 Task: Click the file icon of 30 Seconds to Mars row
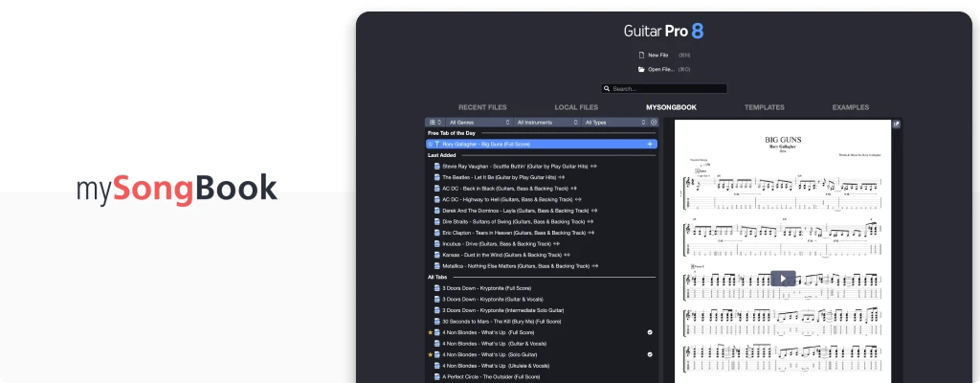[x=437, y=322]
